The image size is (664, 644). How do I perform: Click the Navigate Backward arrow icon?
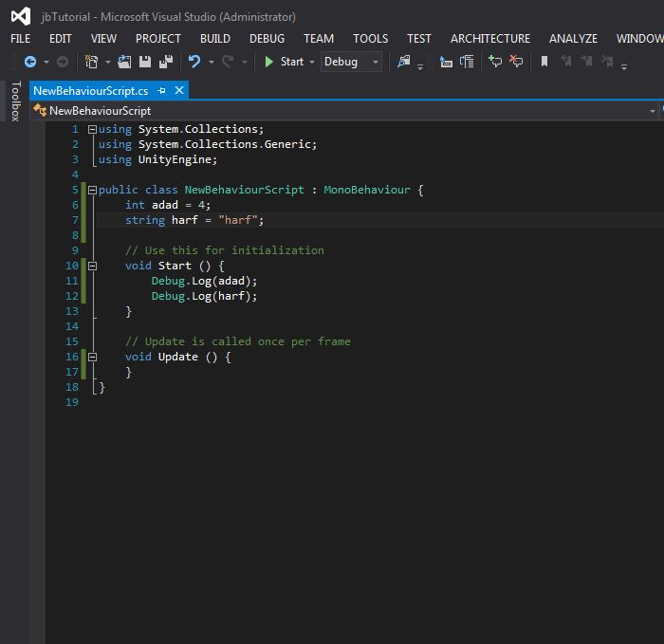(x=29, y=62)
